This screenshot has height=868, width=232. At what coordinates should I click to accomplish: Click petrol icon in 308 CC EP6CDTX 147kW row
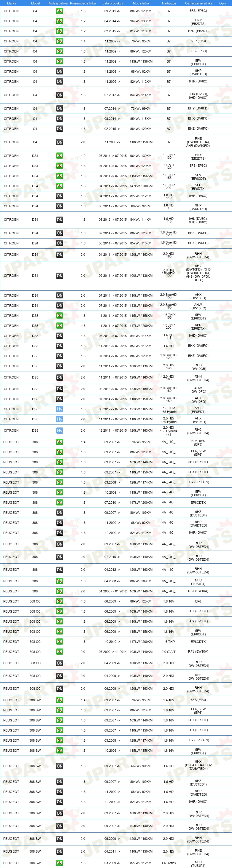click(60, 642)
